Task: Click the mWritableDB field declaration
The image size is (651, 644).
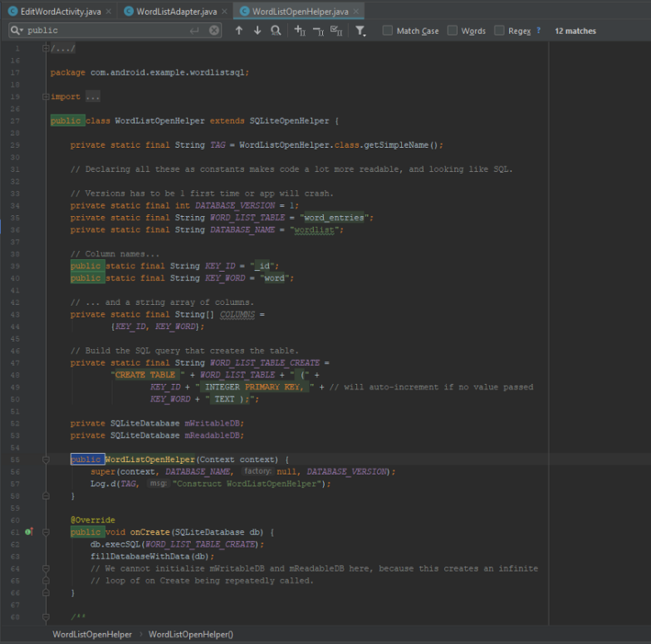Action: point(212,424)
